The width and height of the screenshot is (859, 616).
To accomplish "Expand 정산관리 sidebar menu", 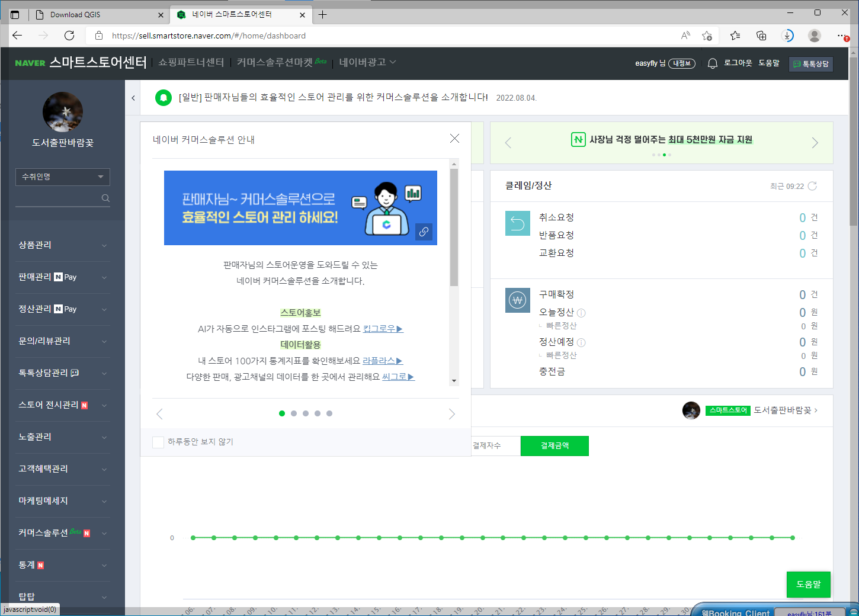I will click(63, 309).
